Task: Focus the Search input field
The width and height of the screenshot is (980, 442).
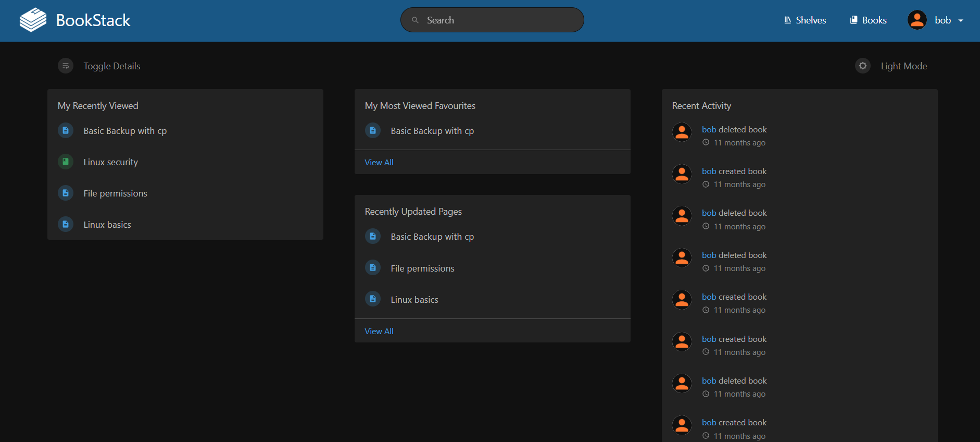Action: click(x=500, y=20)
